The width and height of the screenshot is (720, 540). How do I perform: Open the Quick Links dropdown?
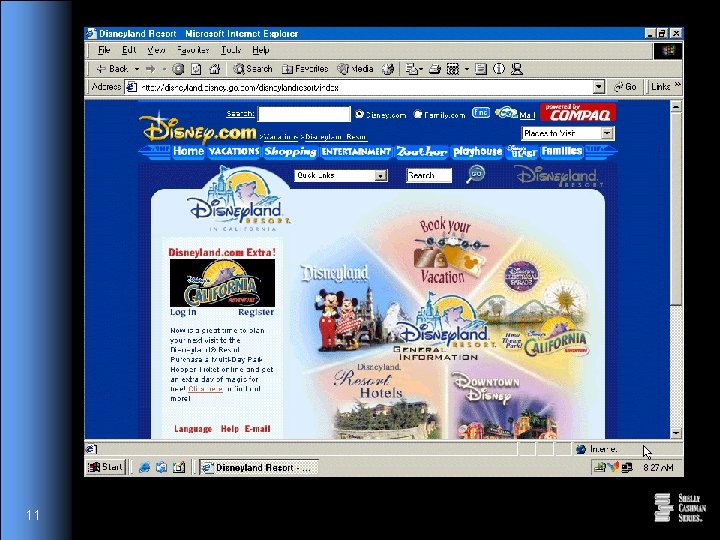point(341,175)
